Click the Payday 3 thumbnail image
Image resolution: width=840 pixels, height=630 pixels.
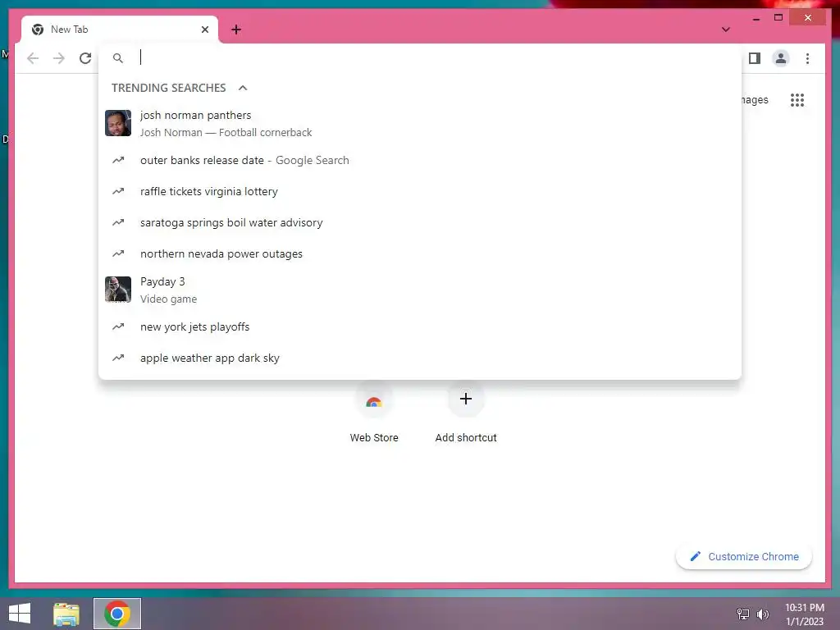tap(118, 290)
